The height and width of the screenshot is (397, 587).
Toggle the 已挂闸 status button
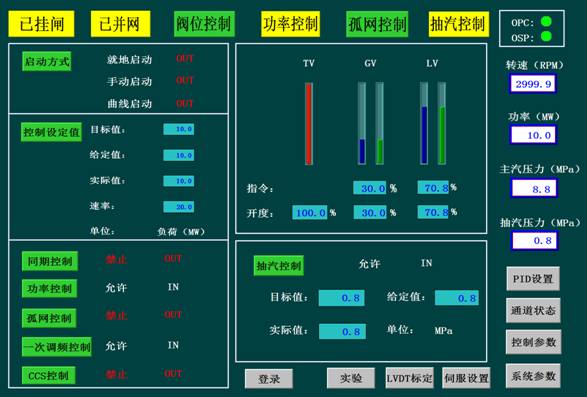point(41,24)
